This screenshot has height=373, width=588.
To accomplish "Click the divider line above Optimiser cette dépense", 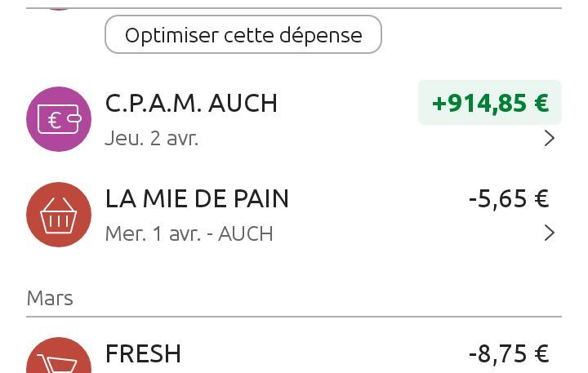I will click(294, 8).
